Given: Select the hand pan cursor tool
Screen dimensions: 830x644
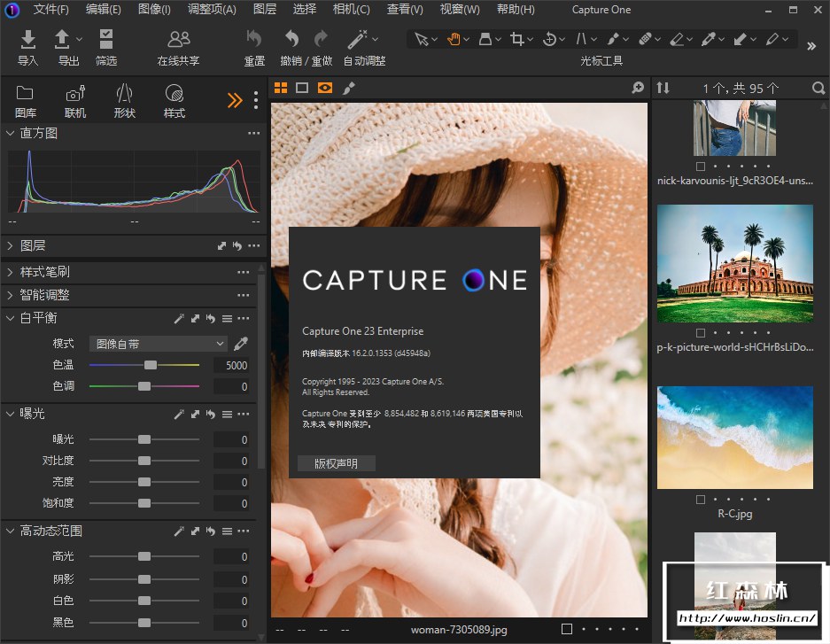Looking at the screenshot, I should tap(454, 39).
